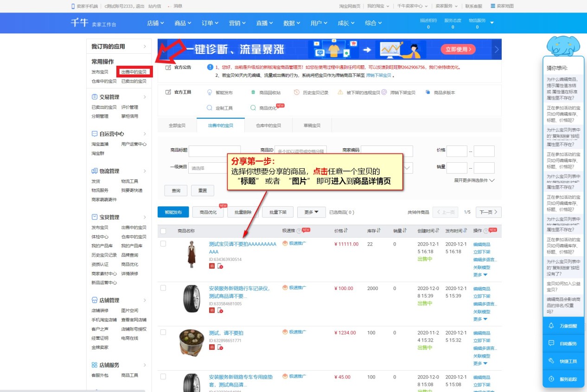Click the 商品多版本 stacked-squares icon
This screenshot has height=392, width=587.
click(427, 92)
